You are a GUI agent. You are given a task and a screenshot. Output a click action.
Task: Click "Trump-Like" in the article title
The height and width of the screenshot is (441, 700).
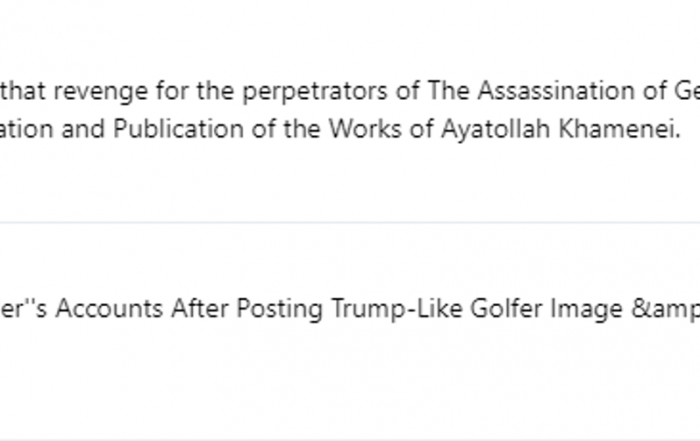(x=396, y=310)
